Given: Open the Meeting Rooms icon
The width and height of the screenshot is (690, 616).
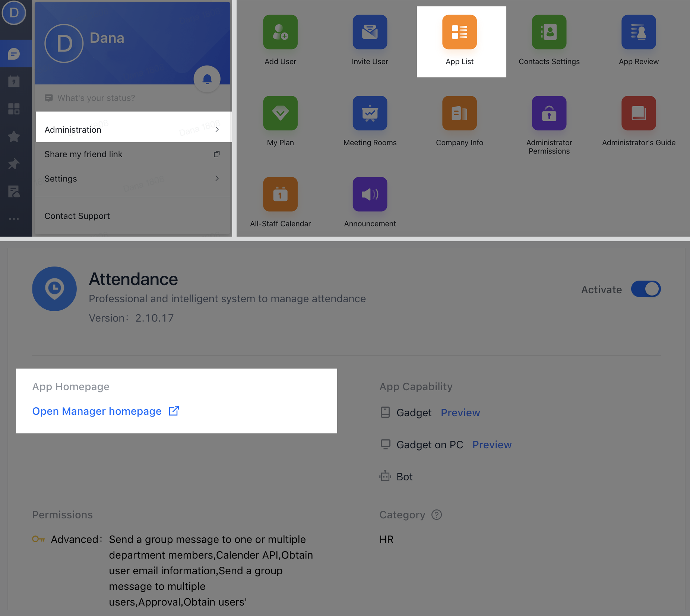Looking at the screenshot, I should (370, 113).
